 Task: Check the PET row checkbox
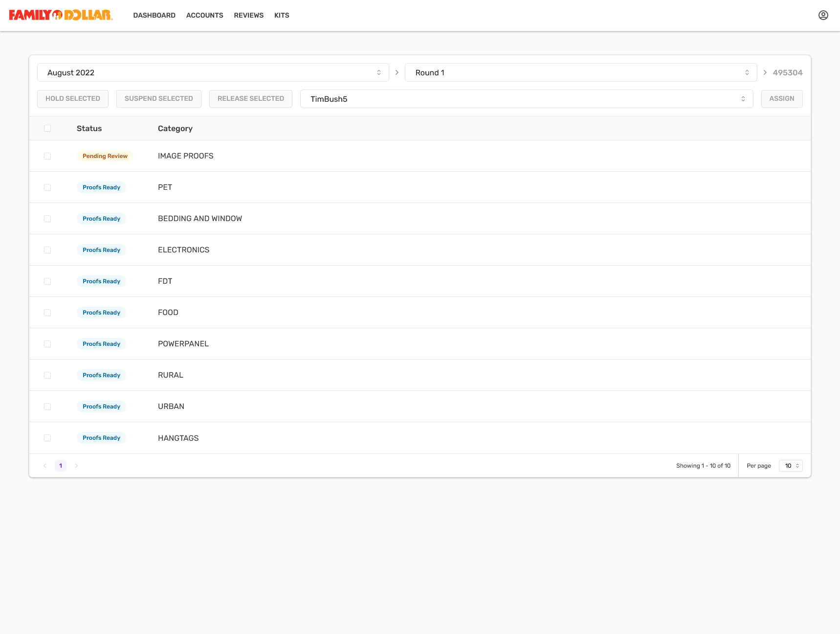47,187
